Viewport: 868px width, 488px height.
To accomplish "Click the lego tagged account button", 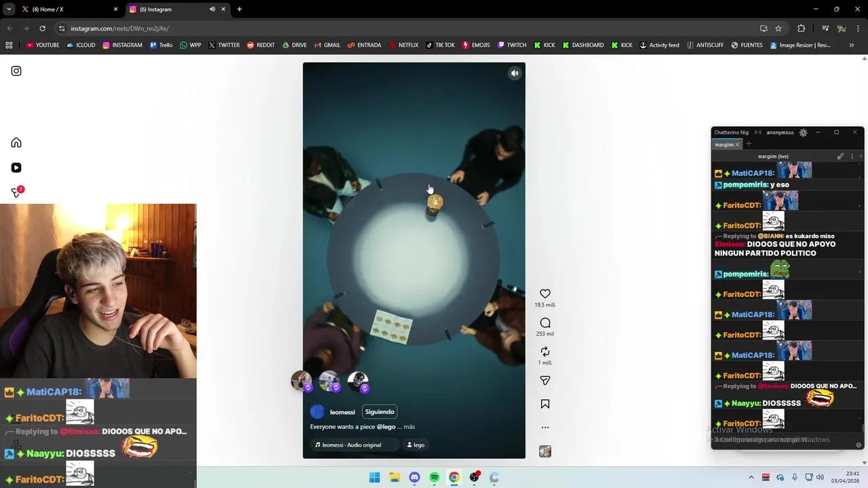I will coord(415,445).
